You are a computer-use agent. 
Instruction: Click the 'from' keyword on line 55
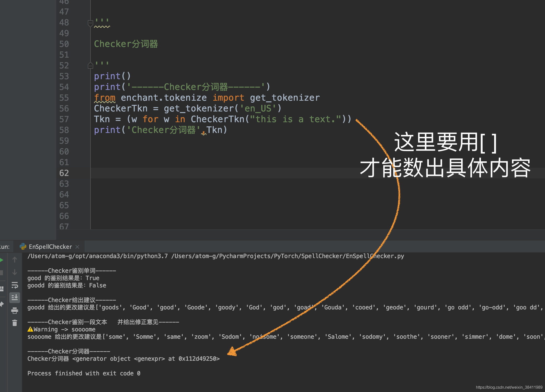(x=105, y=98)
